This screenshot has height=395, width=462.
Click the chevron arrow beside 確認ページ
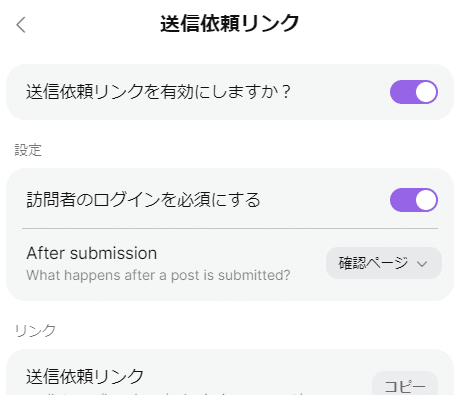point(422,264)
